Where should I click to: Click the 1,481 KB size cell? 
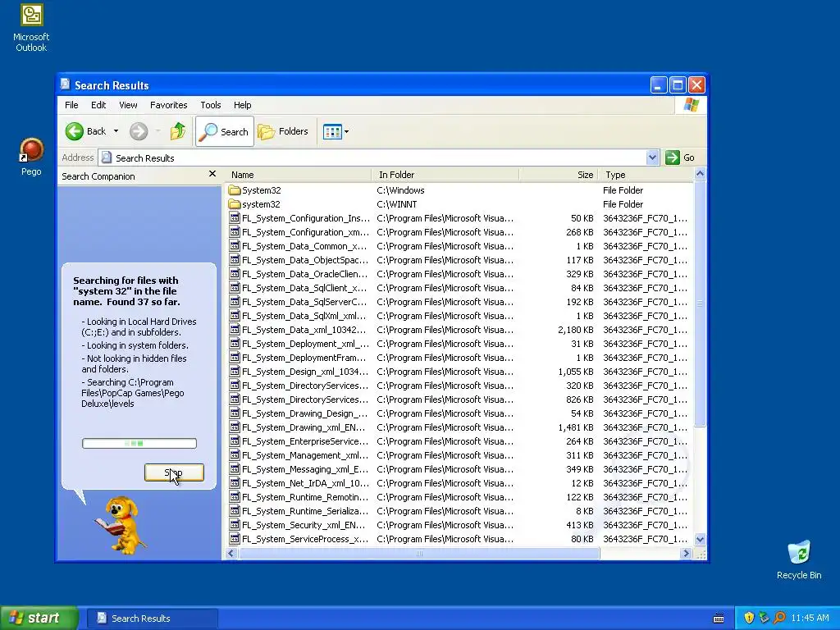point(575,427)
